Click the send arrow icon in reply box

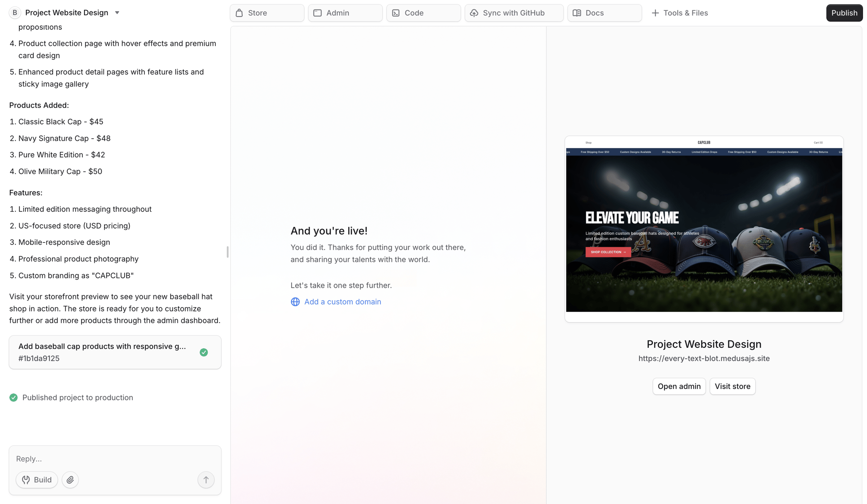[x=206, y=479]
